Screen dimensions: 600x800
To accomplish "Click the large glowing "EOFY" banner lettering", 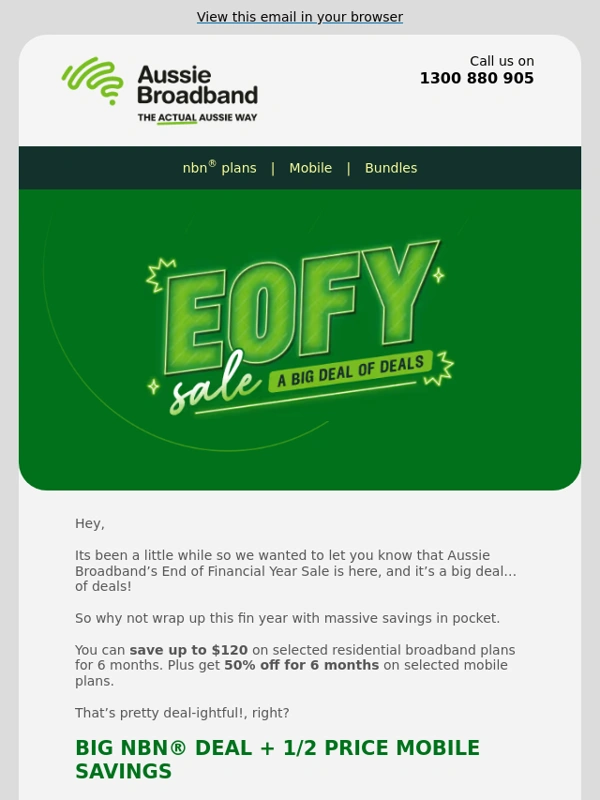I will 300,303.
